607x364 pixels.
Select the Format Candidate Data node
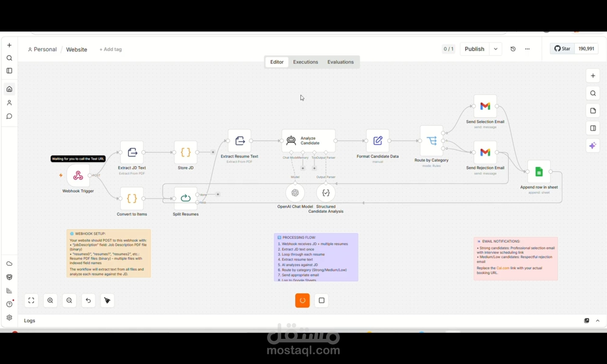[378, 141]
